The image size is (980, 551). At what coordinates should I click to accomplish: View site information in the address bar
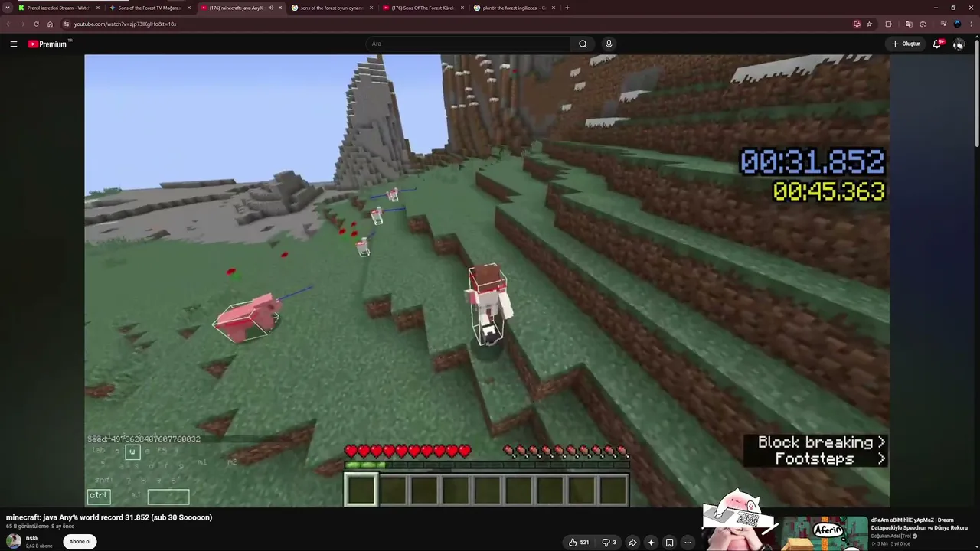[67, 24]
